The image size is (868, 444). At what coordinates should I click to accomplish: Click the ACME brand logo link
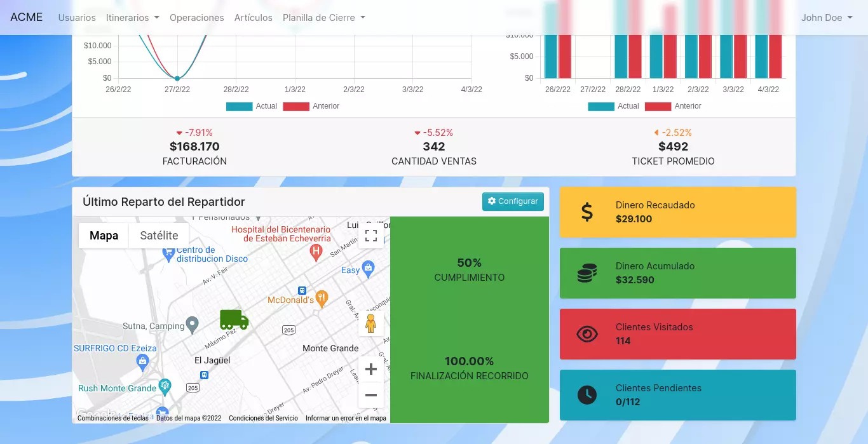(x=27, y=17)
